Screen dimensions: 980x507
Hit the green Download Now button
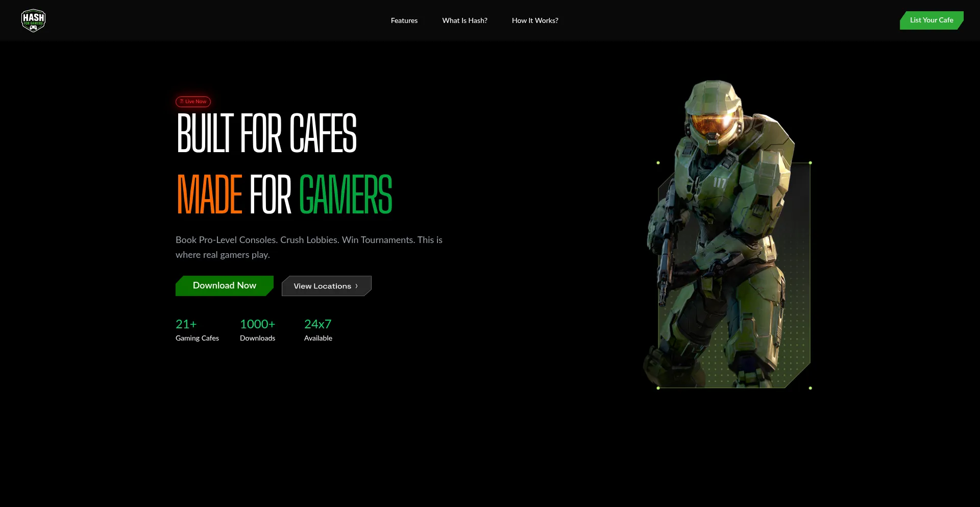(224, 286)
